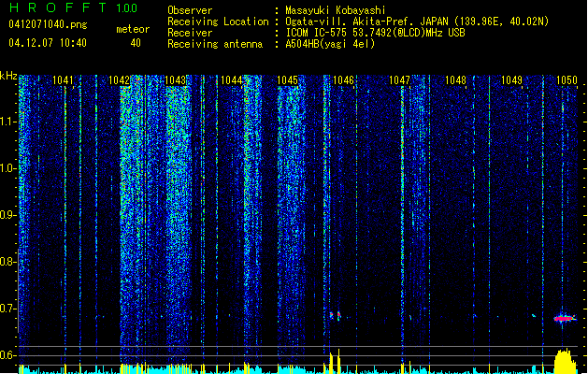Click the Ogata-vill. Akita-Pref. JAPAN location text
588x374 pixels.
point(417,22)
